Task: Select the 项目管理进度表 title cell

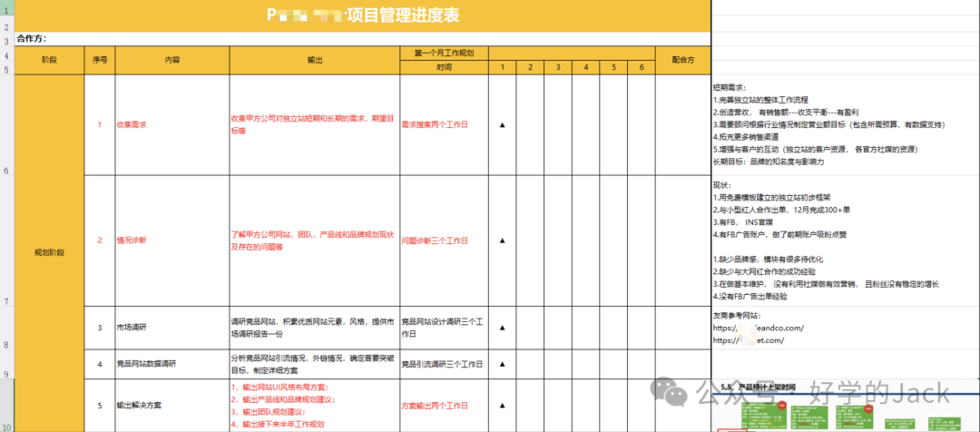Action: pos(362,15)
